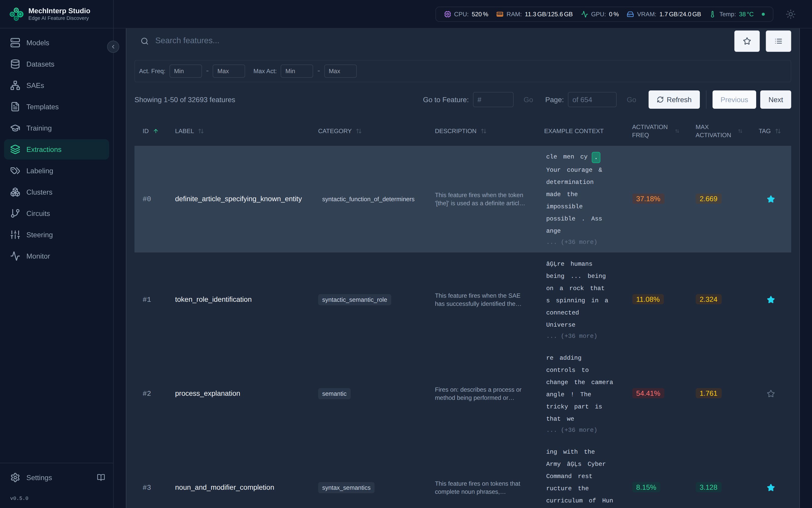The width and height of the screenshot is (812, 508).
Task: Open the Clusters page
Action: 56,192
